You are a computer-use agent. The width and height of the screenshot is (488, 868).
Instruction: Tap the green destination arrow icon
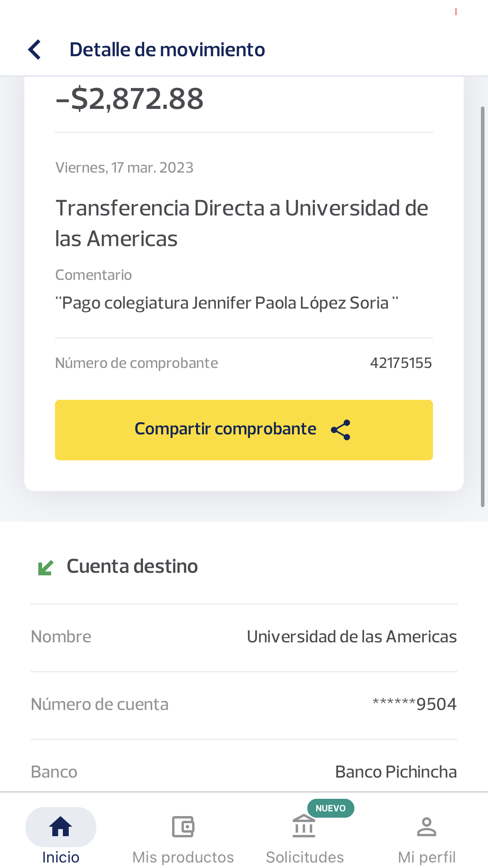point(46,568)
